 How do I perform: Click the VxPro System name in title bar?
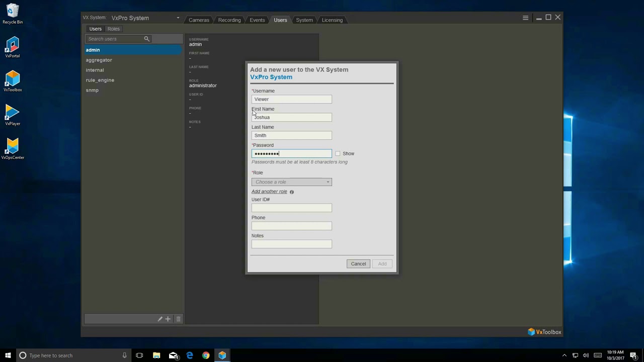[130, 18]
